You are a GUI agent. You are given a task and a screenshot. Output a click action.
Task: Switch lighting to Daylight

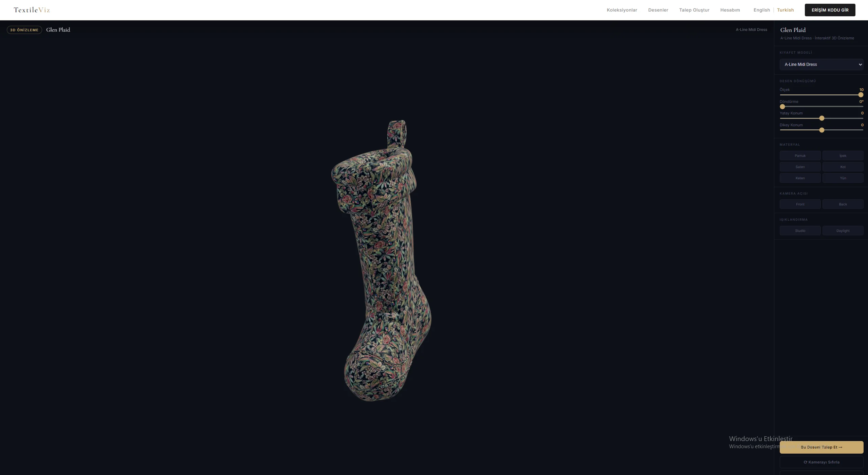pyautogui.click(x=843, y=231)
